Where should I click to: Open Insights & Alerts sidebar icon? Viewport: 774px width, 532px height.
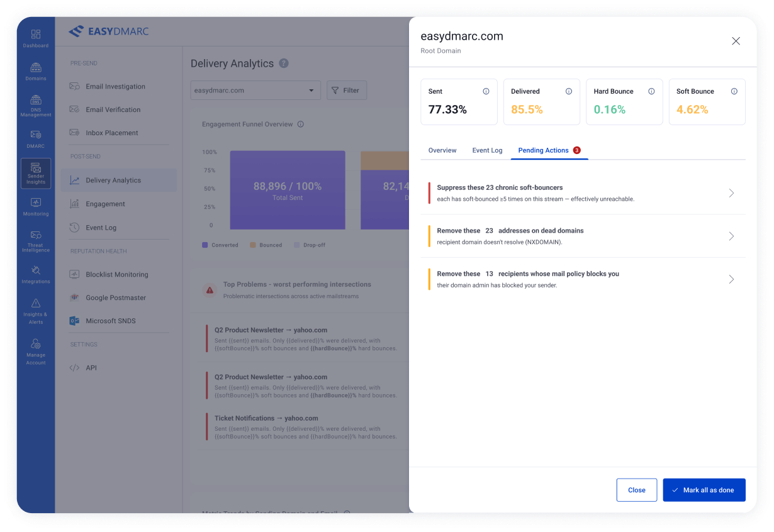pos(36,311)
